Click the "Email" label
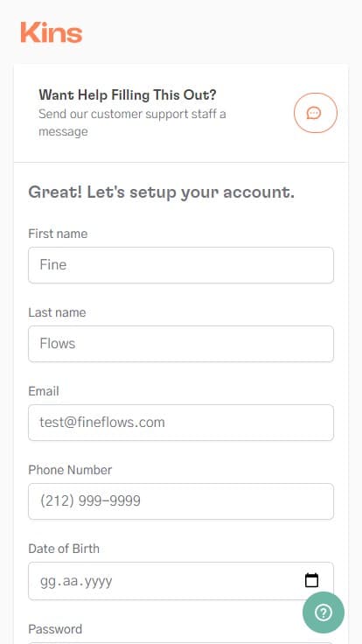This screenshot has width=362, height=644. 44,391
